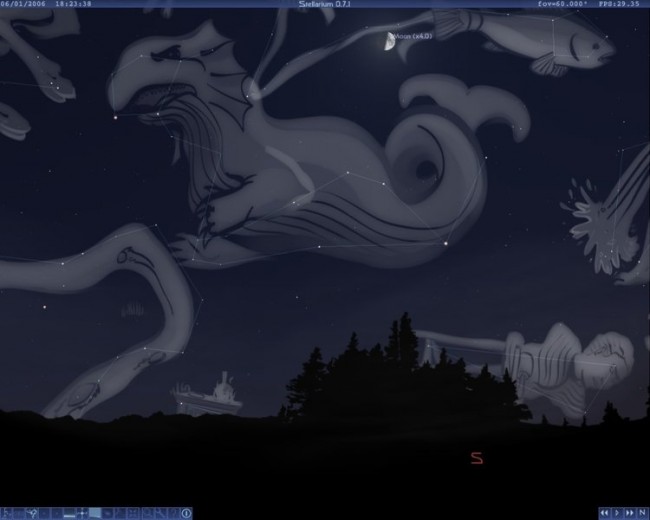Quit Stellarium with the power icon
Image resolution: width=650 pixels, height=520 pixels.
(x=186, y=513)
